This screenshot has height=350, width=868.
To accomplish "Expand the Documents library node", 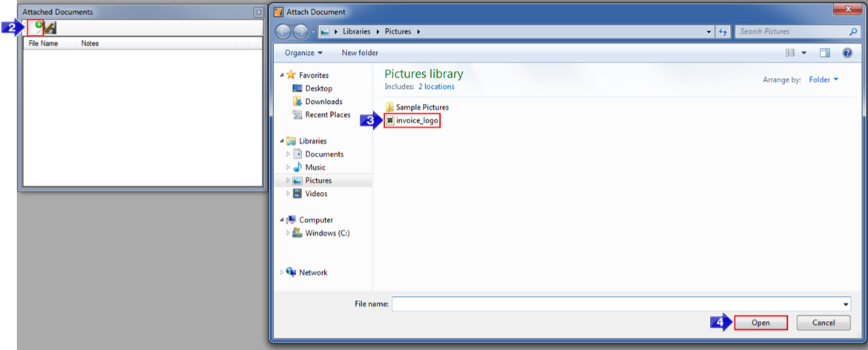I will click(289, 154).
